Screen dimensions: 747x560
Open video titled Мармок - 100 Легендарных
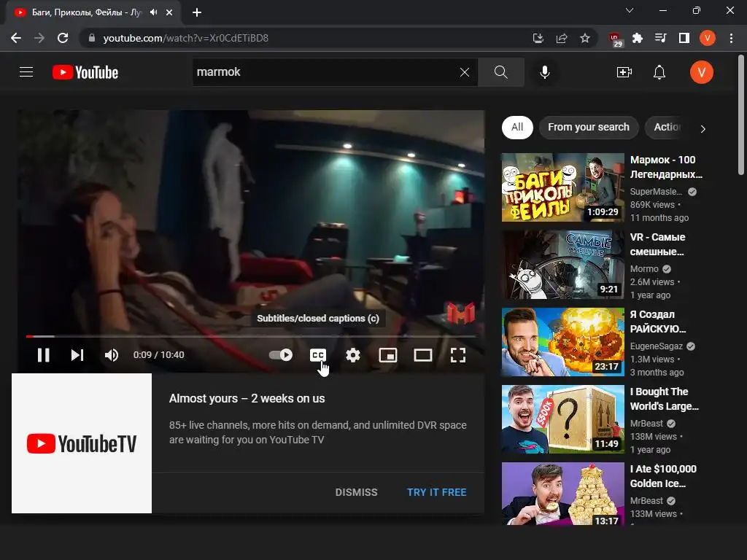(666, 167)
